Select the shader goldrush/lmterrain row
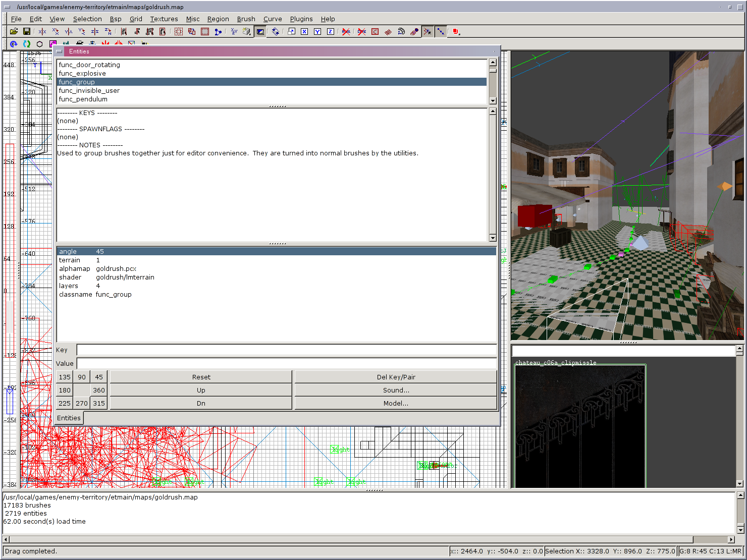Viewport: 747px width, 560px height. 276,277
